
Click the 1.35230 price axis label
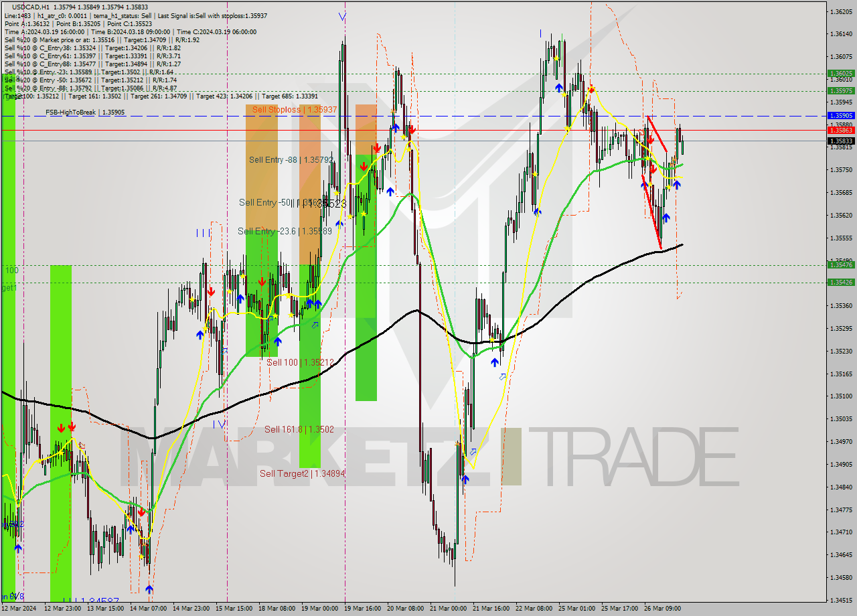click(x=840, y=351)
